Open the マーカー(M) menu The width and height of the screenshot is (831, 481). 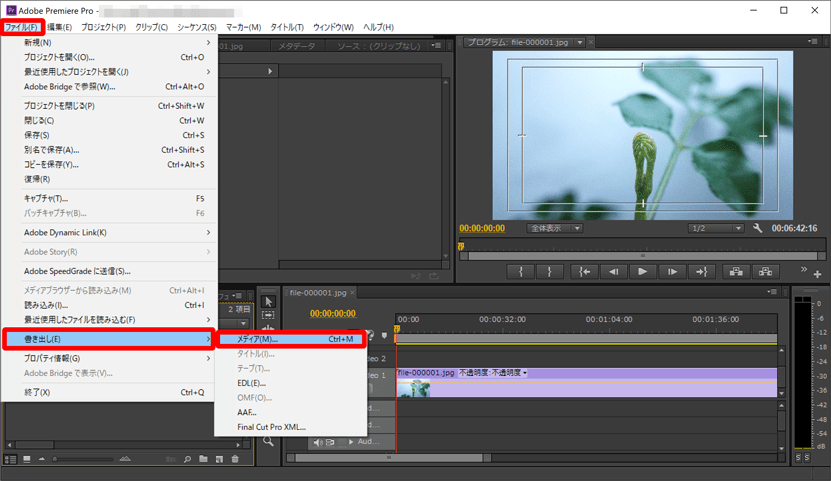(243, 27)
